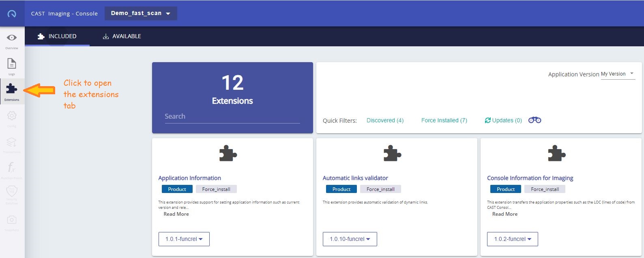The image size is (644, 258).
Task: Click the Console Information for Imaging puzzle icon
Action: coord(556,154)
